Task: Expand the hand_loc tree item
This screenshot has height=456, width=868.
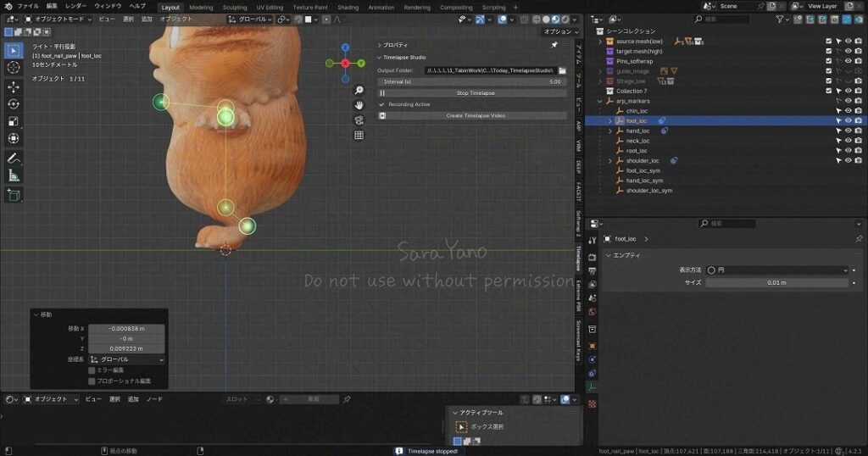Action: [x=609, y=131]
